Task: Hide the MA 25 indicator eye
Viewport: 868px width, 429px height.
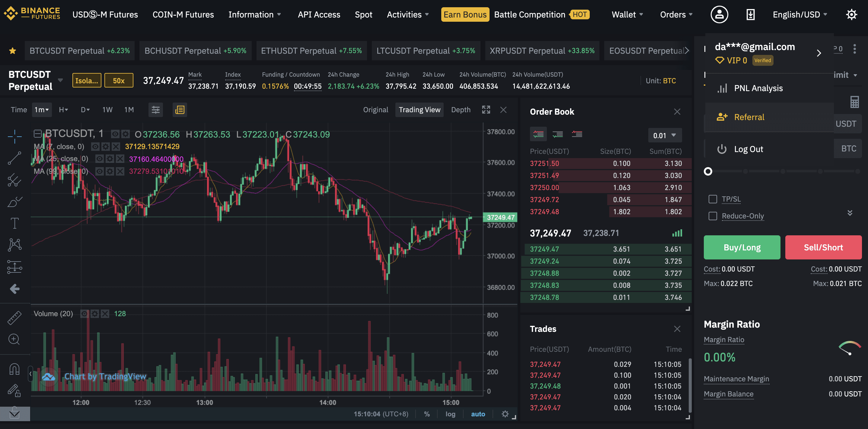Action: [99, 159]
